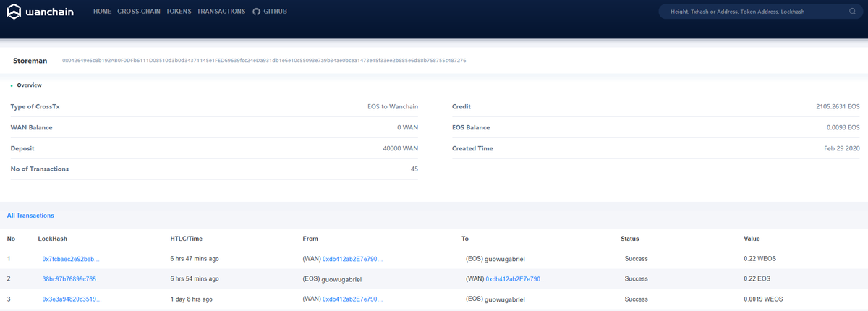
Task: Click the Success status in row 2
Action: coord(636,279)
